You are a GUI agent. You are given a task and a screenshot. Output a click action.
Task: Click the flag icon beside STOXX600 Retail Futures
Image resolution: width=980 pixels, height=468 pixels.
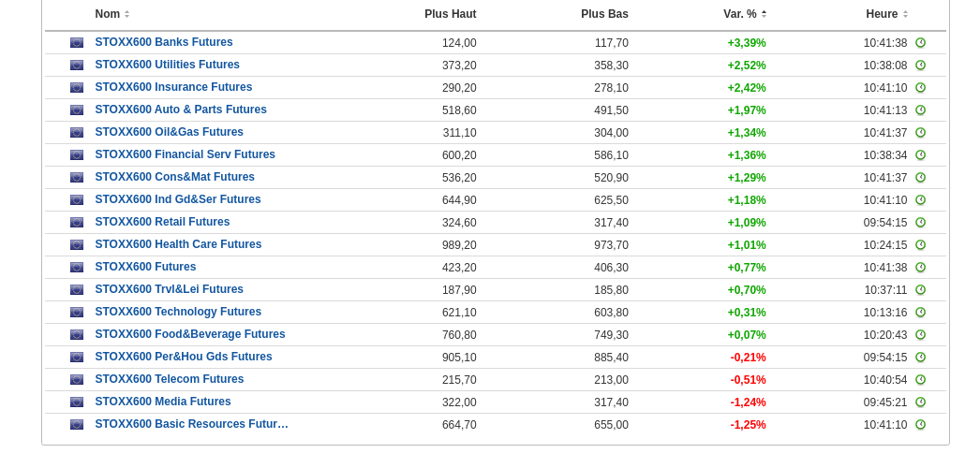tap(77, 223)
